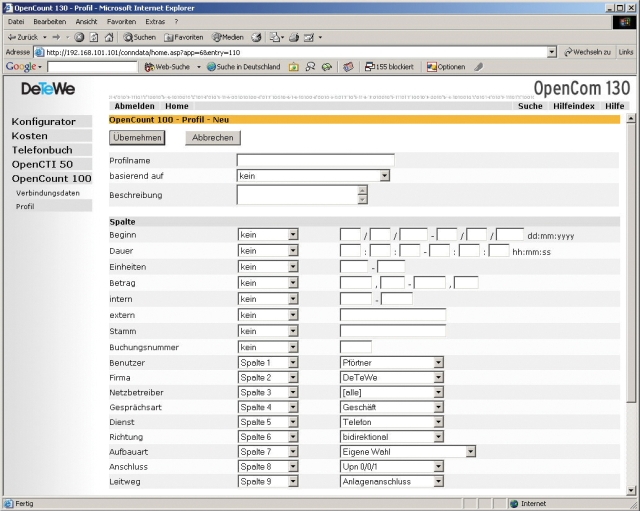Click the Wechseln zu go button
The width and height of the screenshot is (640, 511).
(587, 52)
